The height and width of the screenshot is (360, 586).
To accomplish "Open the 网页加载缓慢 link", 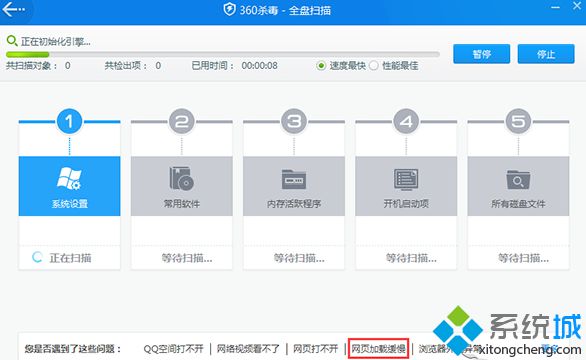I will 378,349.
